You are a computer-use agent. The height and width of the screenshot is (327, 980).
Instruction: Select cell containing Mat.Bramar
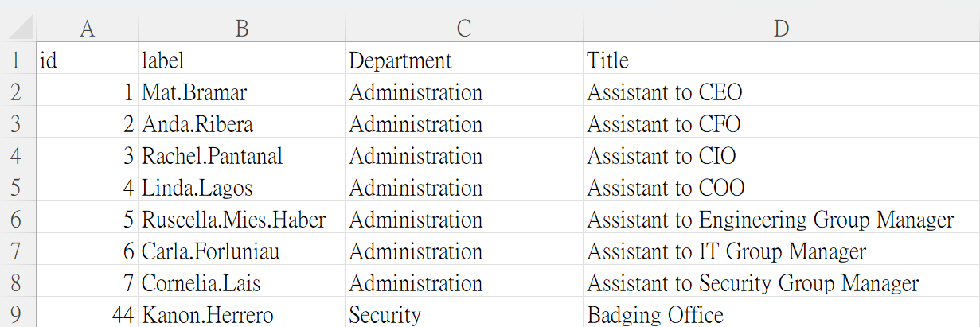242,92
